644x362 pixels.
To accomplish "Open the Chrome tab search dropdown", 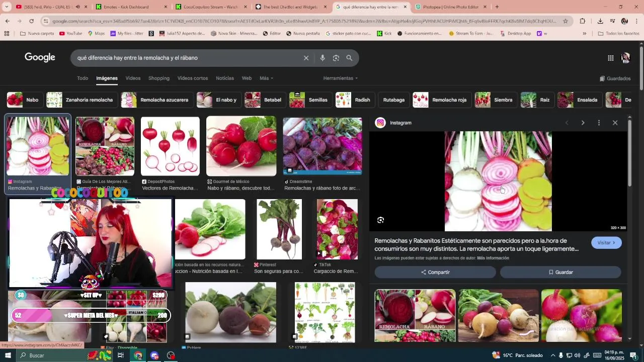I will pyautogui.click(x=7, y=7).
